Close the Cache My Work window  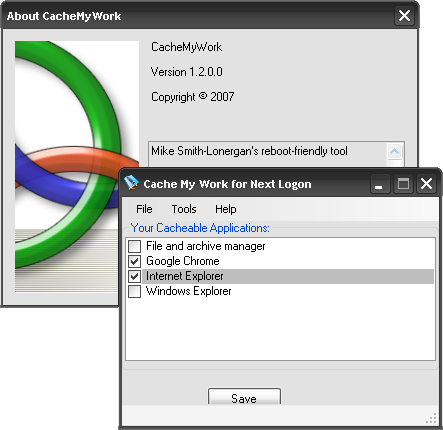tap(426, 184)
